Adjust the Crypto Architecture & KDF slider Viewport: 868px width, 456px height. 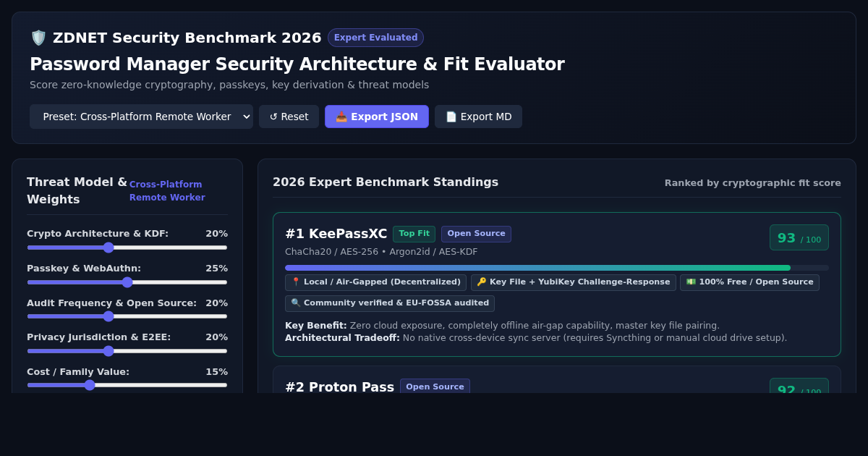tap(127, 248)
